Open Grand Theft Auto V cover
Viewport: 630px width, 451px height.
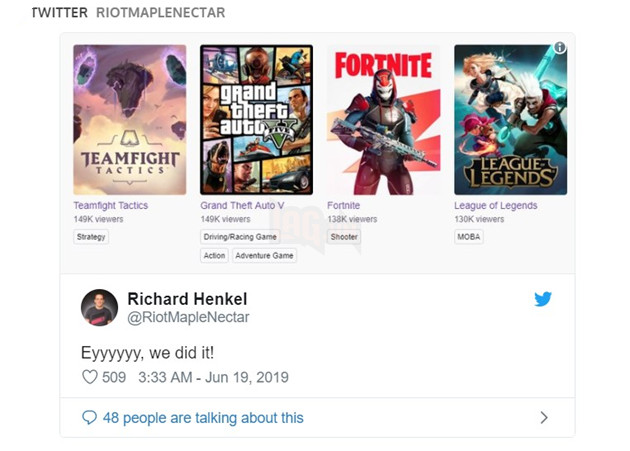click(x=256, y=119)
